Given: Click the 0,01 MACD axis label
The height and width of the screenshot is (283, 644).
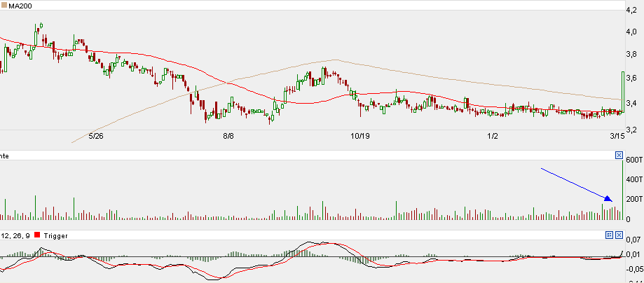Looking at the screenshot, I should coord(634,255).
